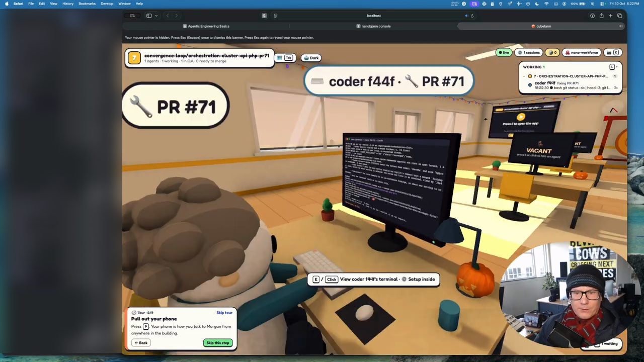This screenshot has height=362, width=644.
Task: Open a new tab with the plus icon
Action: 610,16
